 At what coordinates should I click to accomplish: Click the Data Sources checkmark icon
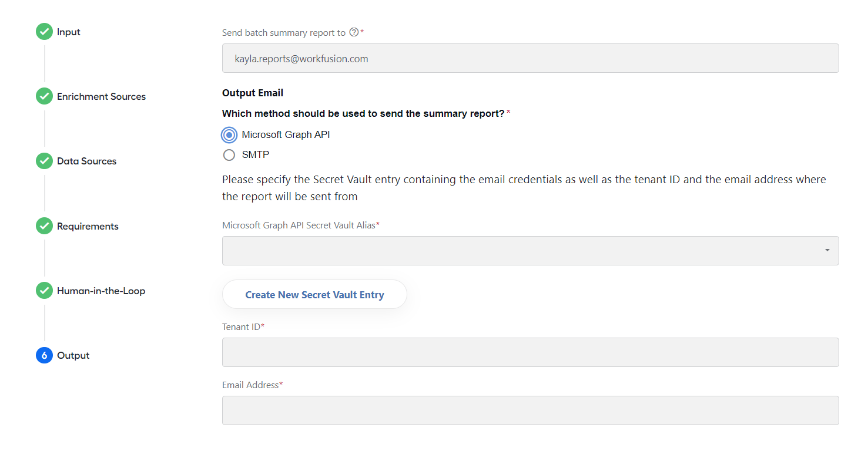(44, 161)
